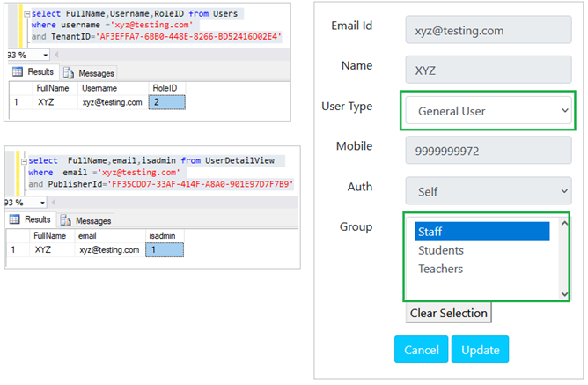Select the RoleID result cell showing 2
Image resolution: width=588 pixels, height=385 pixels.
pyautogui.click(x=167, y=102)
